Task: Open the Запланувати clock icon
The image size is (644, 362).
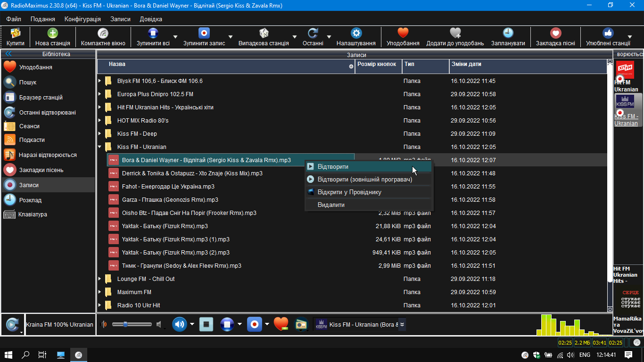Action: tap(508, 33)
